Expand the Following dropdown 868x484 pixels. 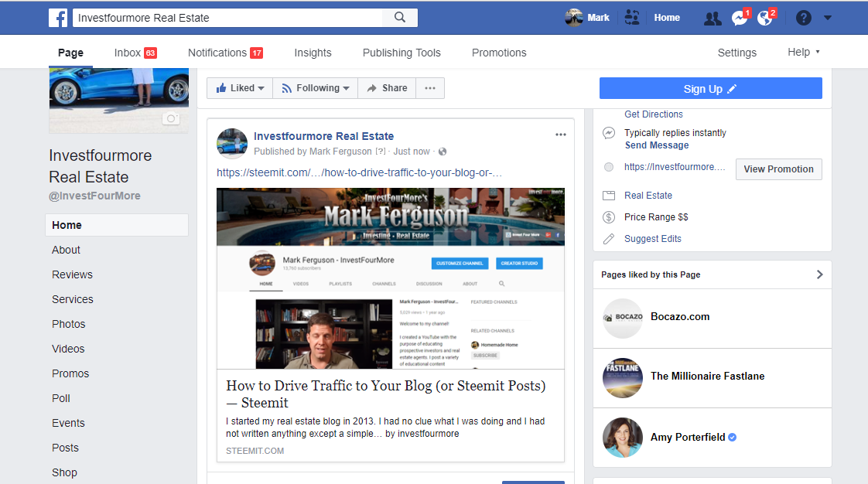click(x=346, y=88)
